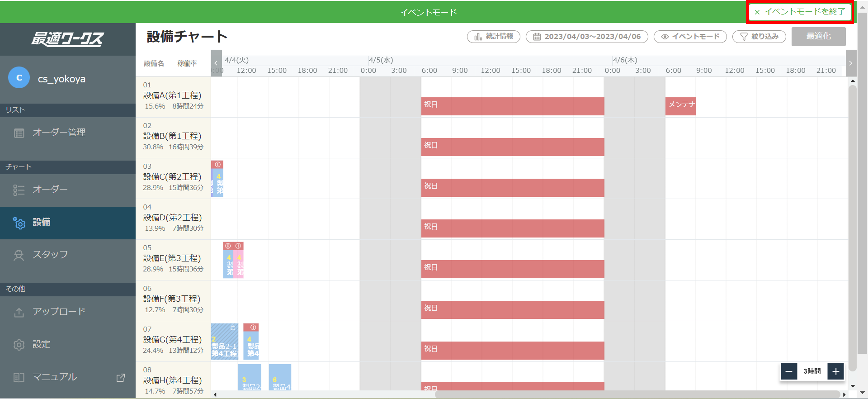Open the 統計情報 statistics panel
The height and width of the screenshot is (399, 868).
pyautogui.click(x=493, y=36)
